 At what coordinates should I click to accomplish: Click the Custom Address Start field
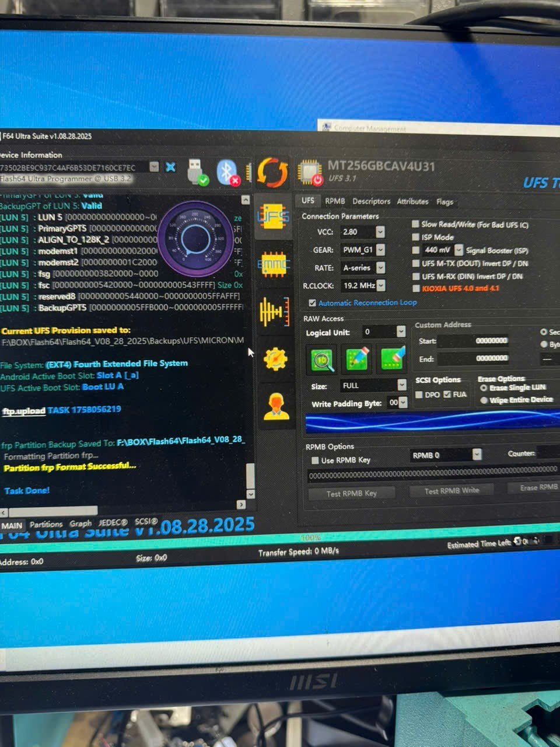click(x=473, y=341)
